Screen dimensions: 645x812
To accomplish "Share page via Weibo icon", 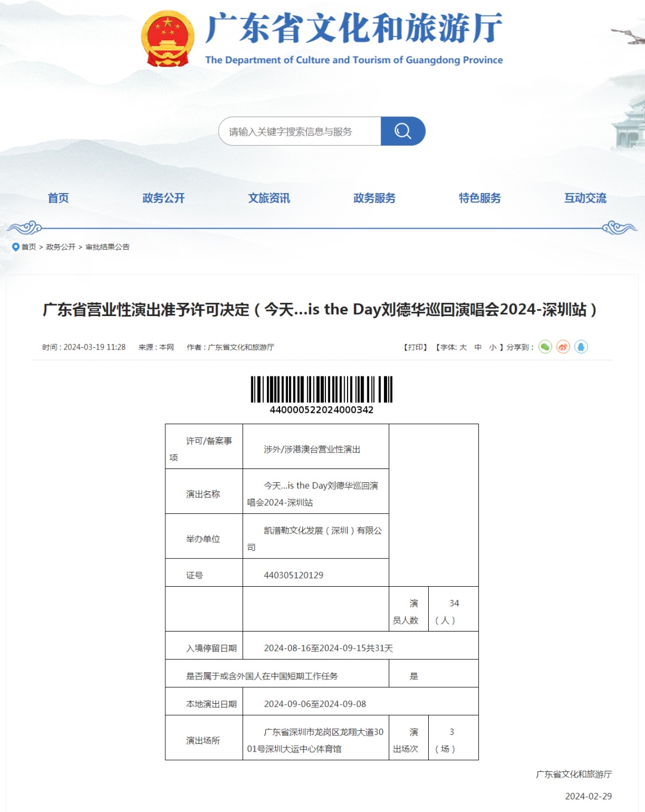I will pos(563,347).
